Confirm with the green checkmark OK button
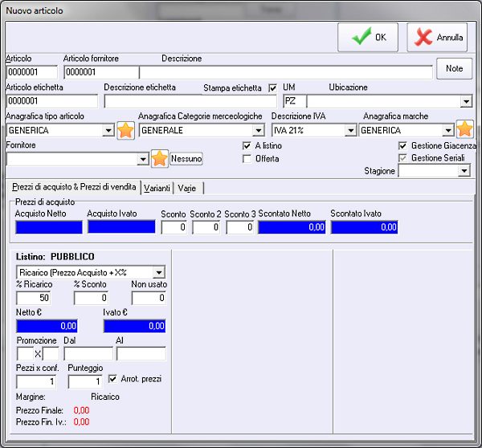Image resolution: width=482 pixels, height=448 pixels. [368, 37]
